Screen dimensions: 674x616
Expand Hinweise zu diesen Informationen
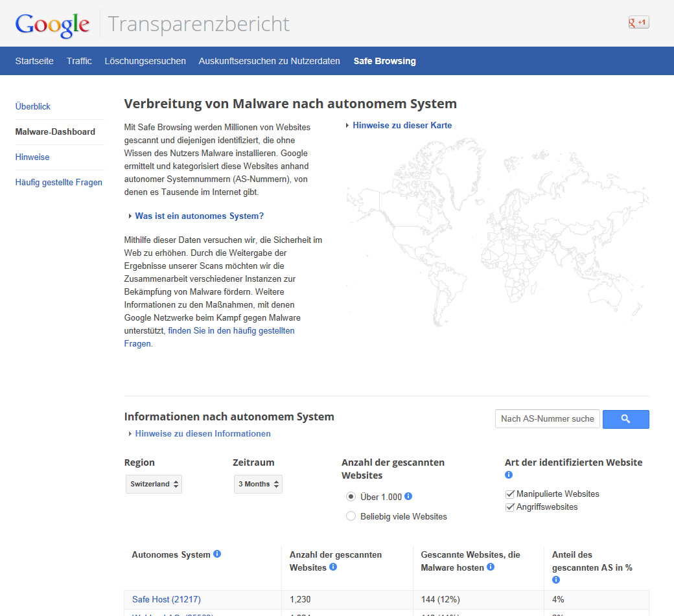(x=202, y=434)
